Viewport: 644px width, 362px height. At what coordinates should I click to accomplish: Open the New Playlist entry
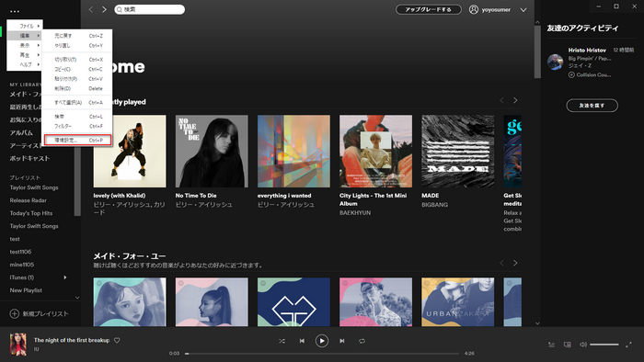point(26,290)
